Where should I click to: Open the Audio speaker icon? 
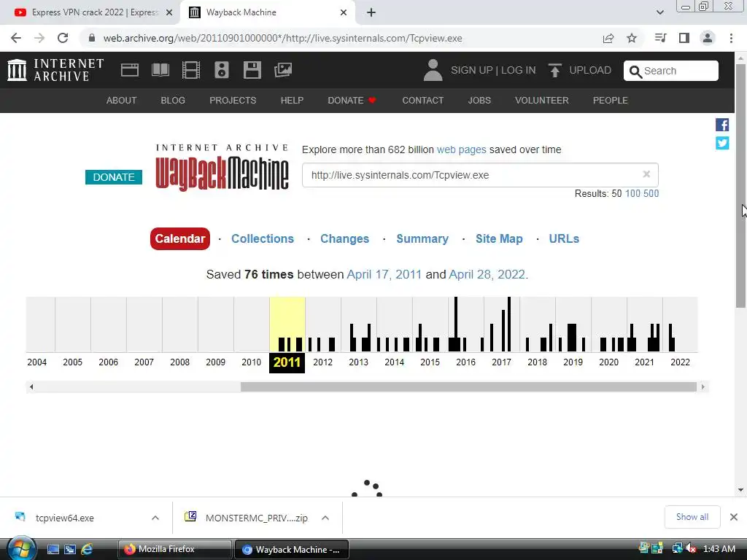[222, 70]
